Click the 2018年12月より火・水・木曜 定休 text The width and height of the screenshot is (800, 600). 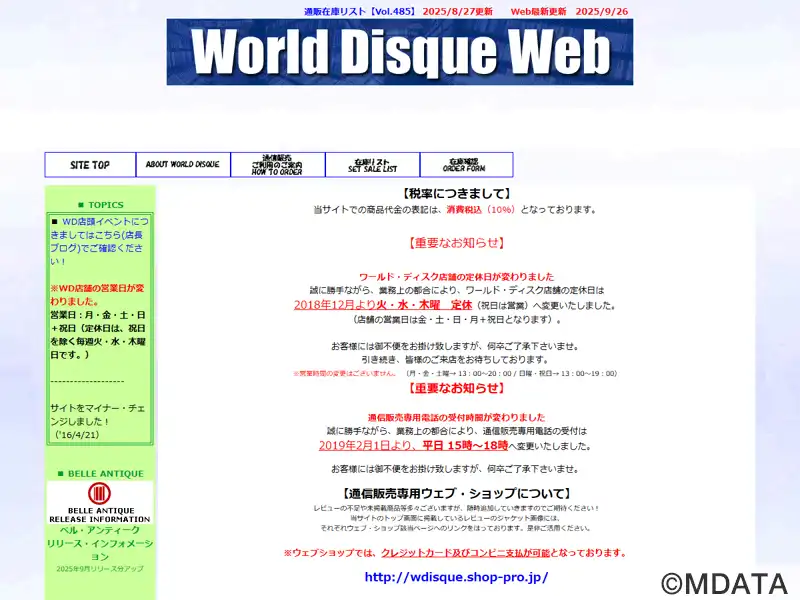click(383, 305)
